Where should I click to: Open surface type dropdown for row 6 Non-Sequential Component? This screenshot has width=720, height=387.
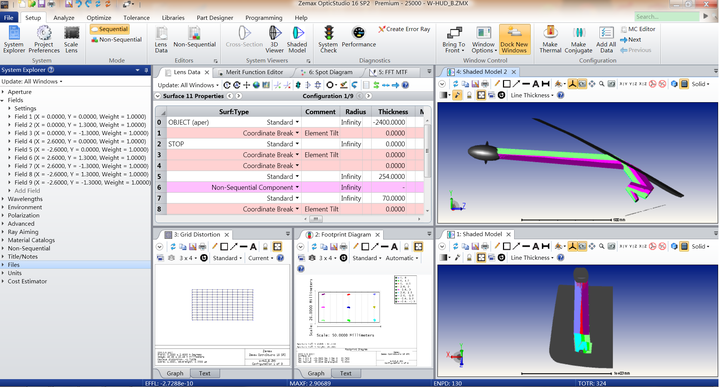click(297, 187)
